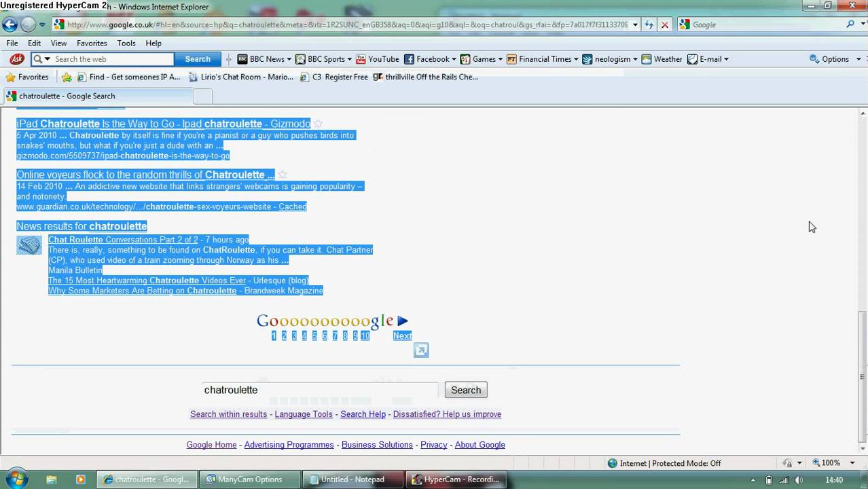
Task: Click the Google search box in toolbar
Action: [761, 24]
